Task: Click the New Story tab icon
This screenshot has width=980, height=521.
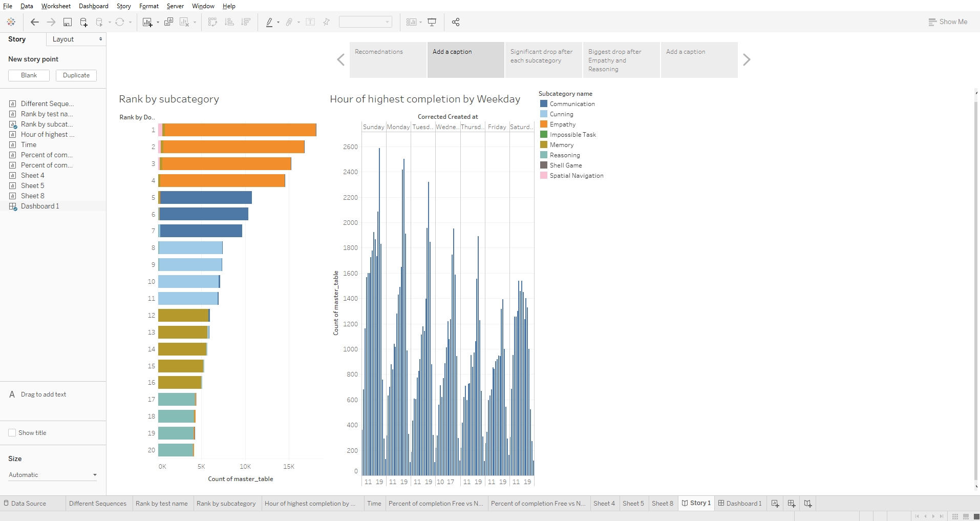Action: [x=808, y=504]
